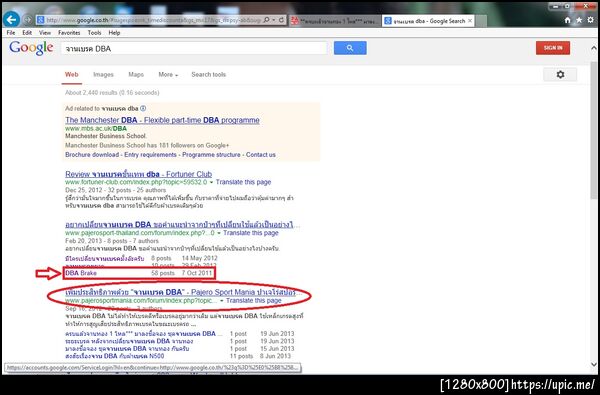
Task: Close the Google Search browser tab
Action: [470, 21]
